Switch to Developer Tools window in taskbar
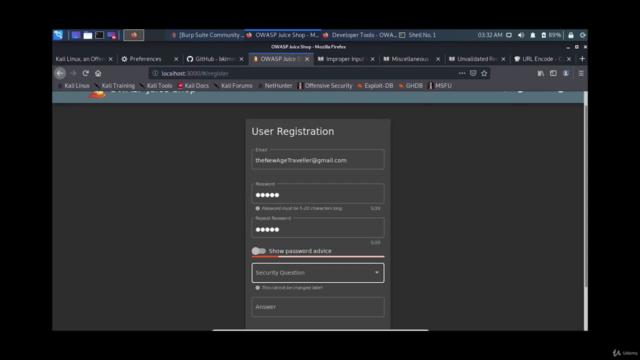Viewport: 640px width, 360px height. coord(360,35)
